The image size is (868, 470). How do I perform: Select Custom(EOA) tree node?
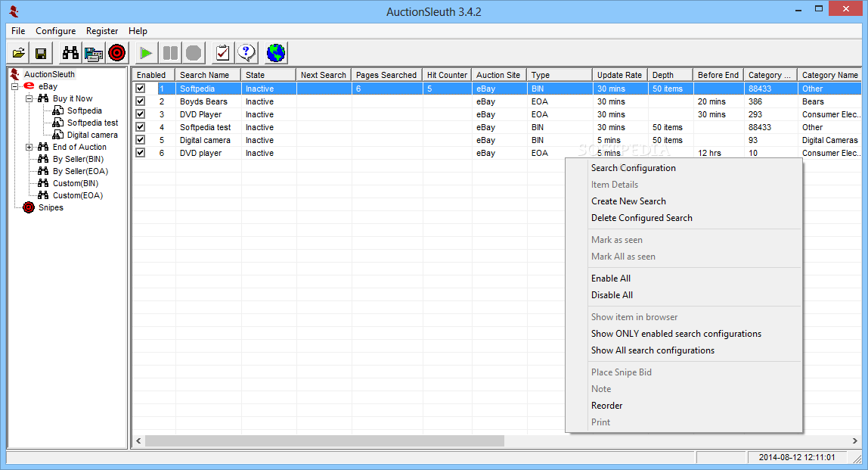[77, 196]
